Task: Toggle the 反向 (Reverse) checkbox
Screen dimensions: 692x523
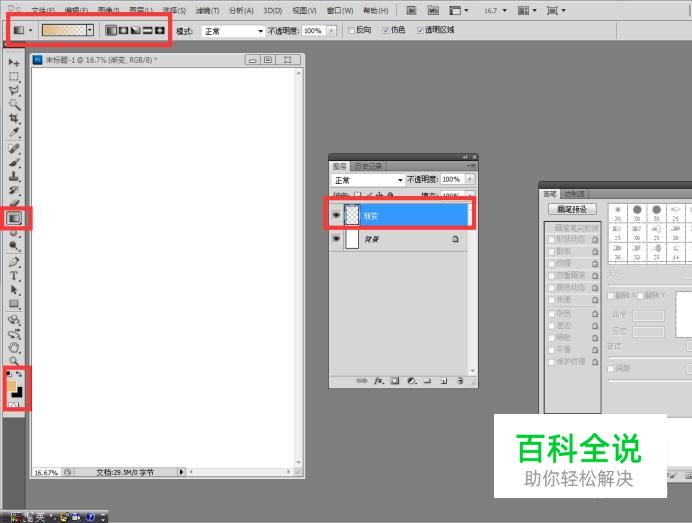Action: coord(351,30)
